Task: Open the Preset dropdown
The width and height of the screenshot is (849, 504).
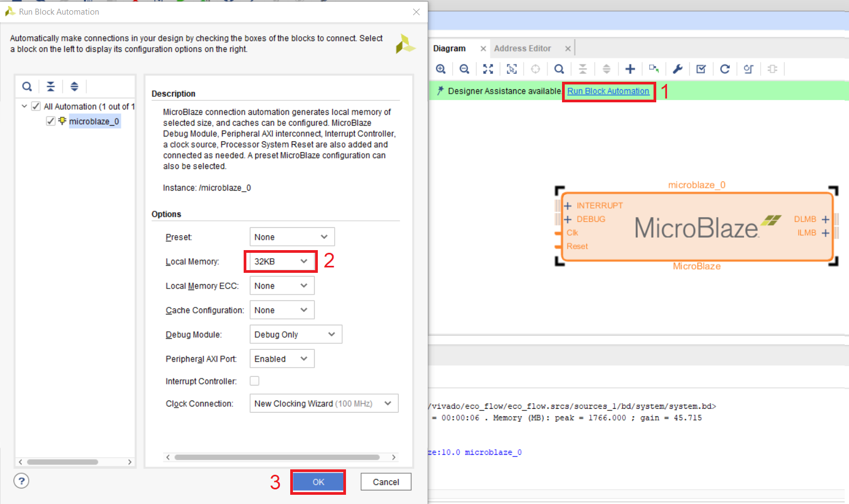Action: [x=292, y=237]
